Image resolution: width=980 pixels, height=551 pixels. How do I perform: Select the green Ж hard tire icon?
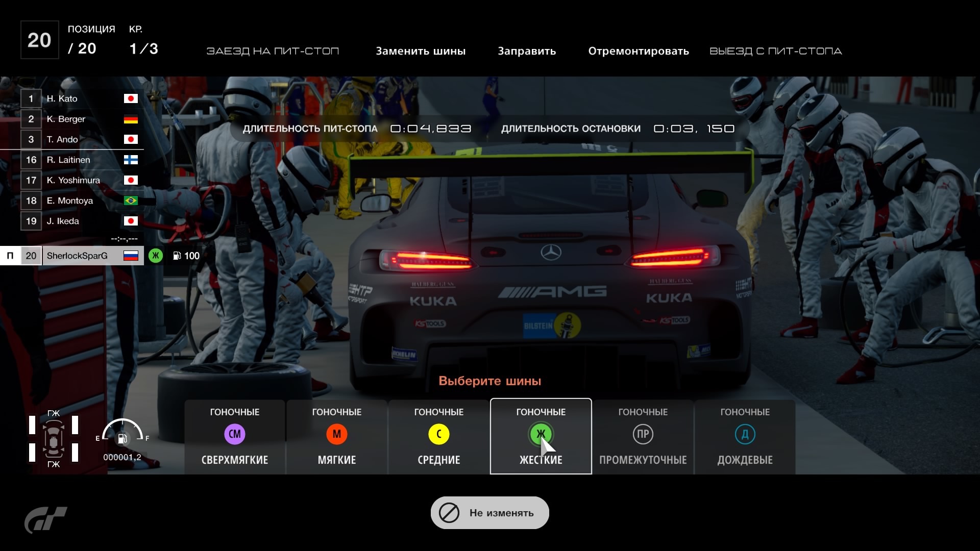point(541,434)
